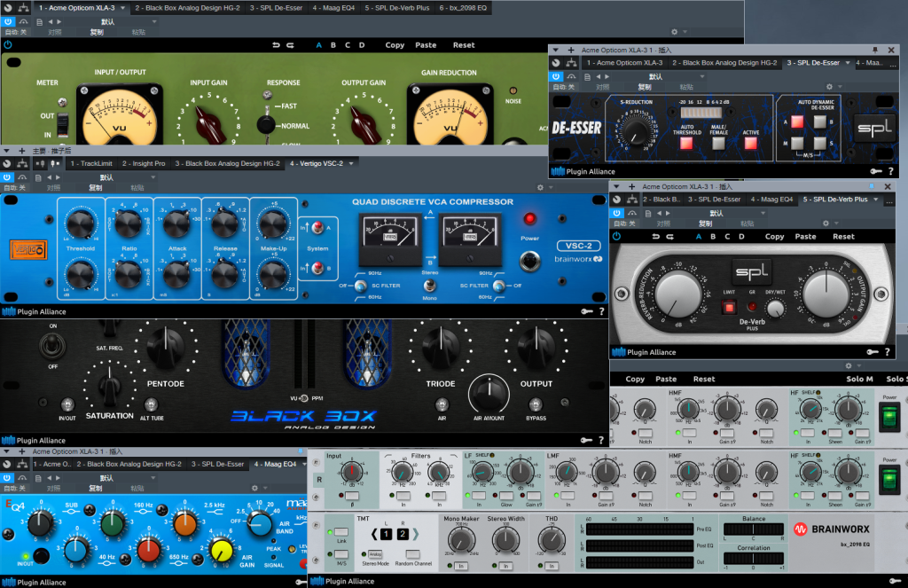This screenshot has width=908, height=588.
Task: Click the sidechain arch icon in the green Acme window
Action: (x=22, y=21)
